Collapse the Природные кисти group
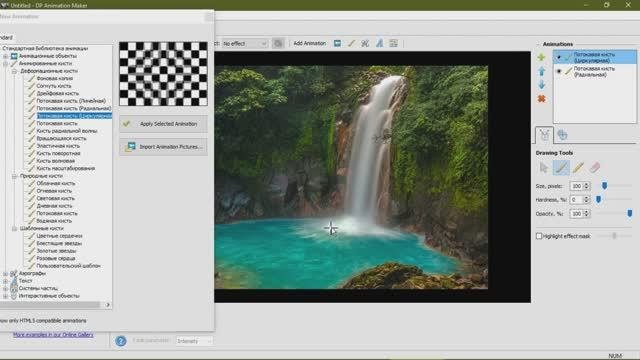 pos(14,176)
